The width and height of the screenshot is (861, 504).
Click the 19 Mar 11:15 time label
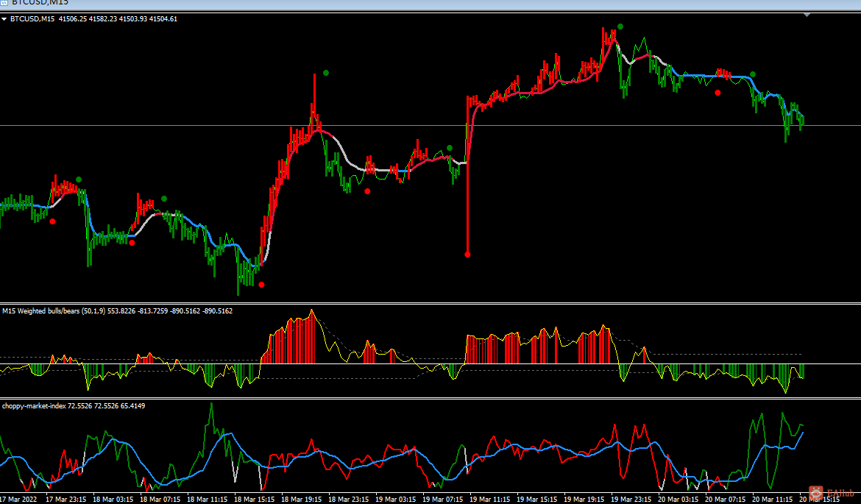[x=490, y=499]
